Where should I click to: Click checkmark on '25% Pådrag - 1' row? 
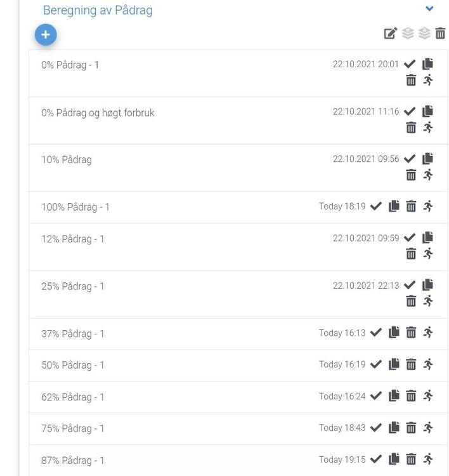click(x=410, y=286)
